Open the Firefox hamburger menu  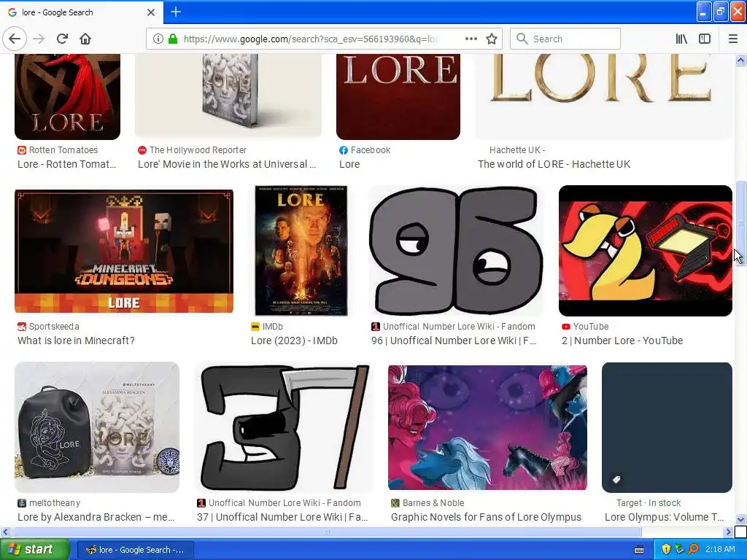point(732,39)
